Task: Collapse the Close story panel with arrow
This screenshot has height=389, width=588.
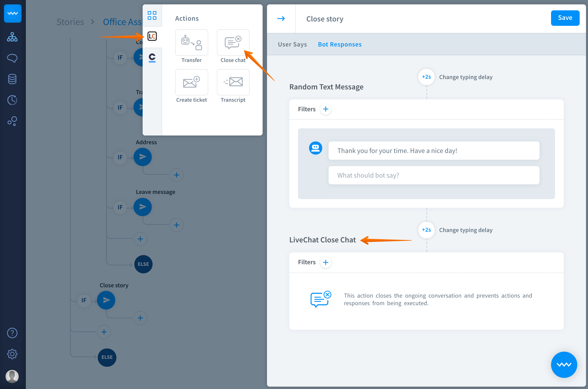Action: pos(281,19)
